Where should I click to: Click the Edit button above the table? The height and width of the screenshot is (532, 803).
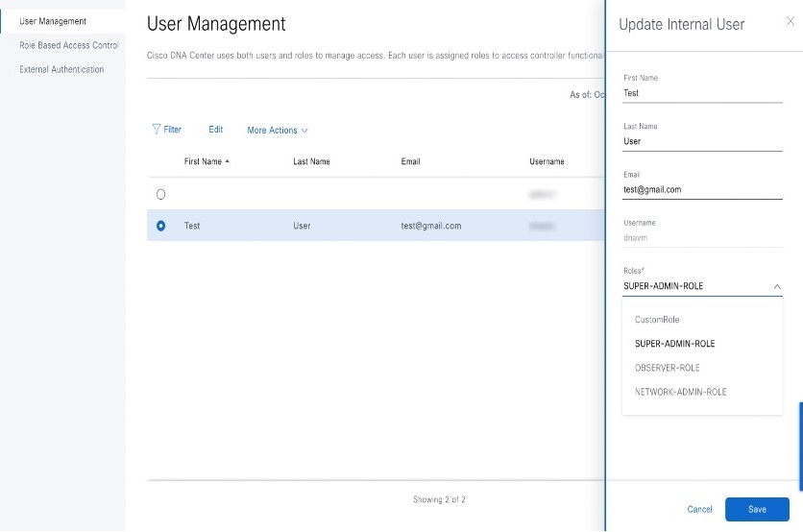tap(215, 130)
